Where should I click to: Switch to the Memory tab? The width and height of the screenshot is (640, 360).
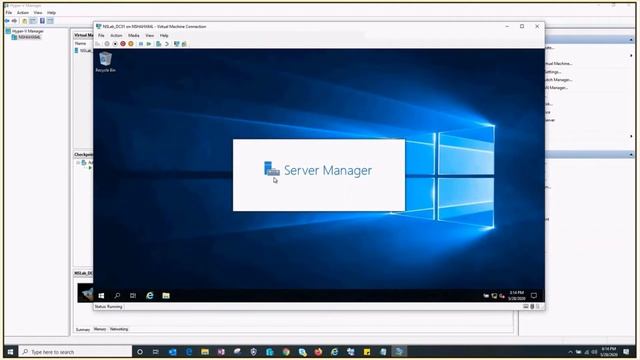point(100,329)
